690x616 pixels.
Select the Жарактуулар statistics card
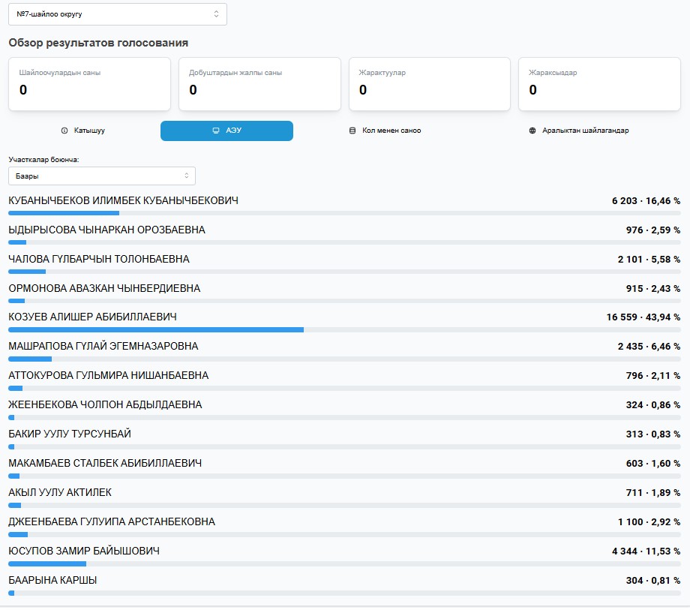click(430, 83)
